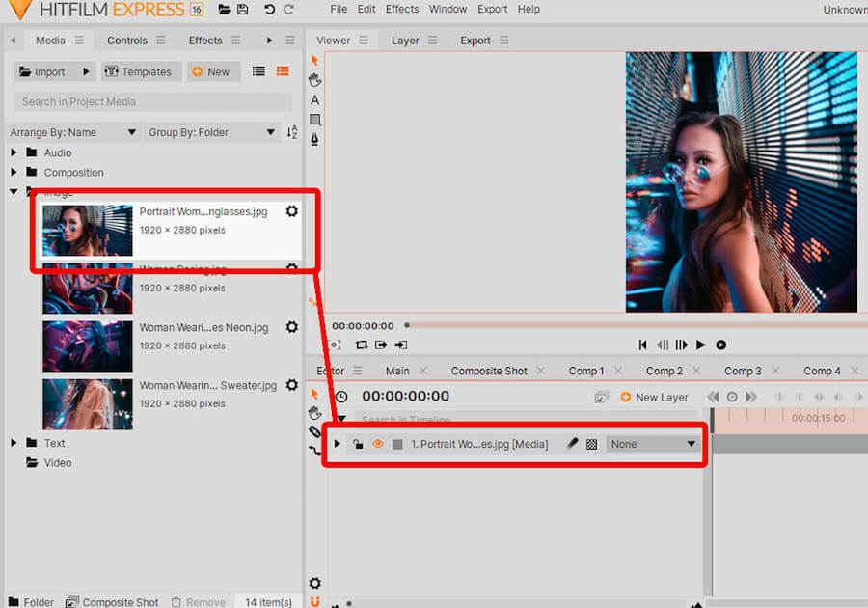Select the Hand tool in the viewer toolbar
The height and width of the screenshot is (608, 868).
pos(314,79)
